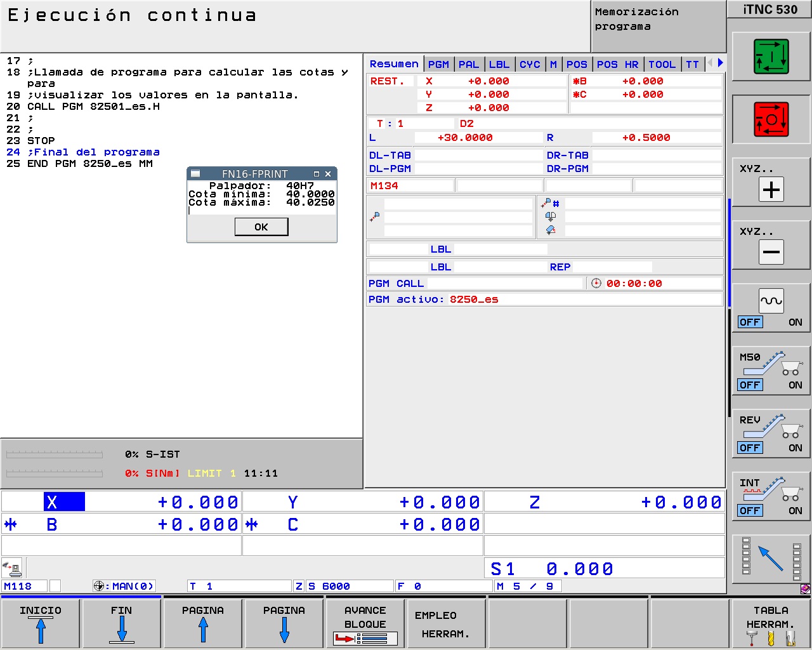
Task: Click the Cota mínima value 40.0000
Action: coord(310,194)
